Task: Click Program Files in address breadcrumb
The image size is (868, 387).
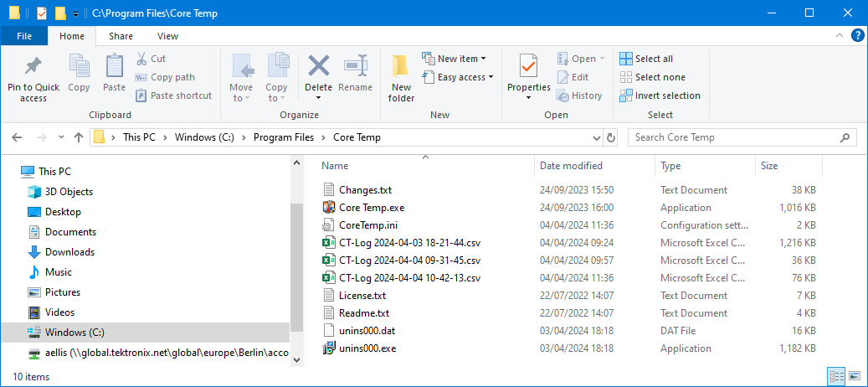Action: click(x=284, y=137)
